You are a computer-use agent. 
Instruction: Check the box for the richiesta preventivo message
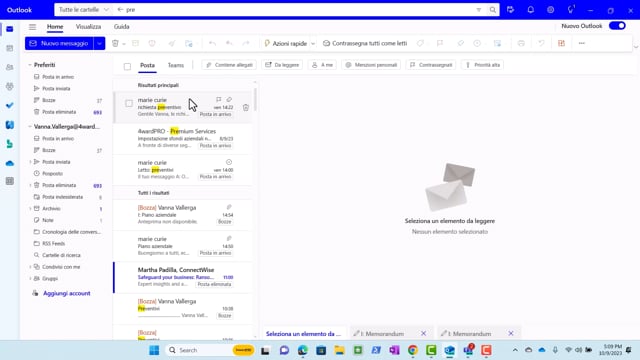[129, 103]
